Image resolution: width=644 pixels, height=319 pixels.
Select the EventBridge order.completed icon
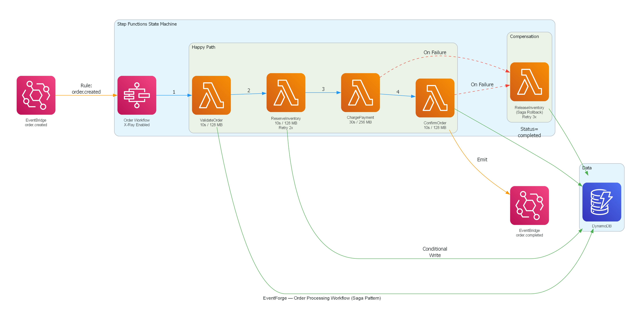(529, 205)
